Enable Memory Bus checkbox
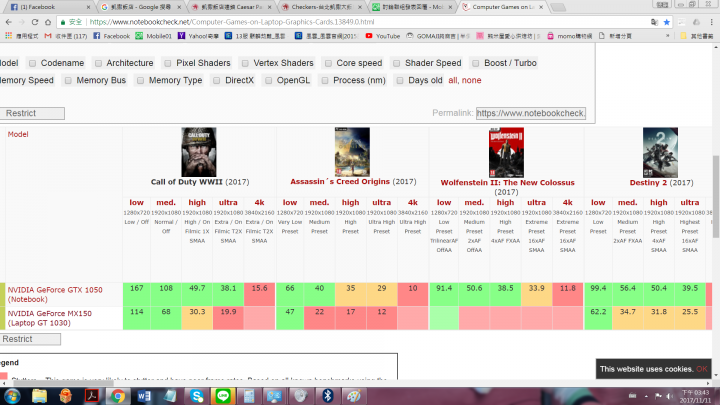Image resolution: width=720 pixels, height=405 pixels. [68, 81]
